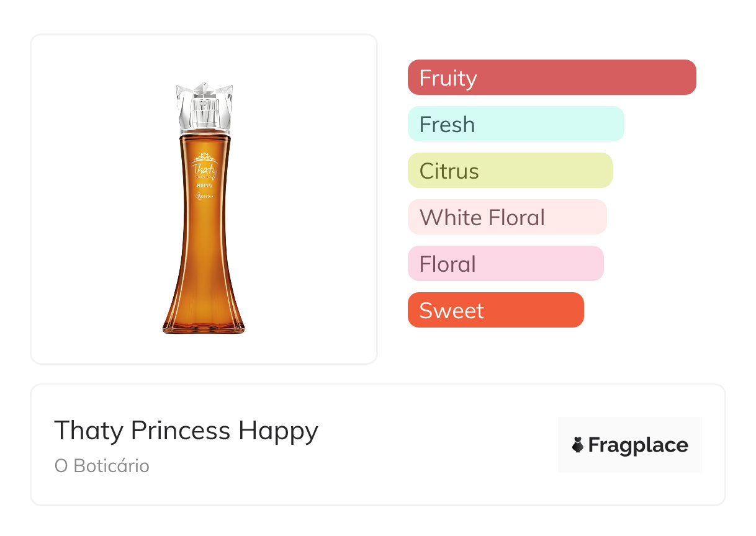Pick the pale pink White Floral bar
This screenshot has height=536, width=756.
click(506, 217)
